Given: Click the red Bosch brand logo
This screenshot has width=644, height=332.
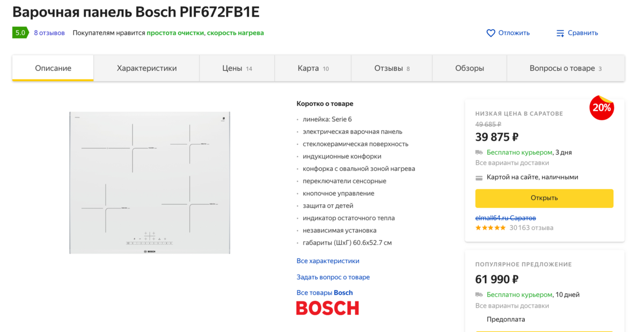Looking at the screenshot, I should (x=327, y=308).
